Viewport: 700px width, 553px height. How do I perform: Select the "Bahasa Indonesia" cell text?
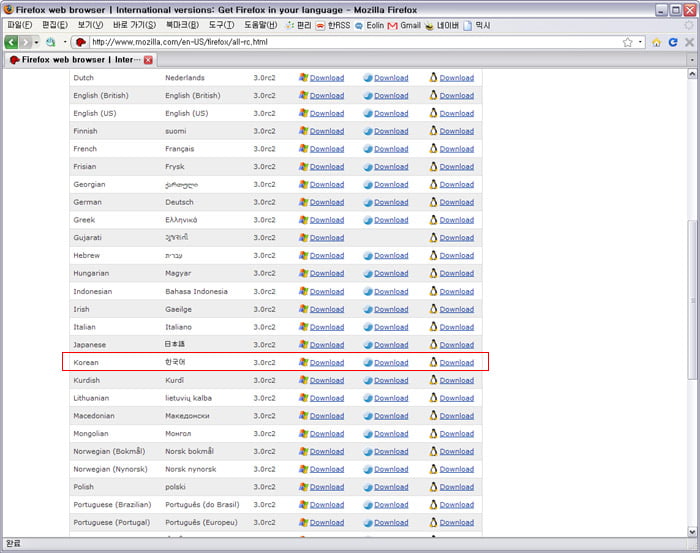point(196,291)
